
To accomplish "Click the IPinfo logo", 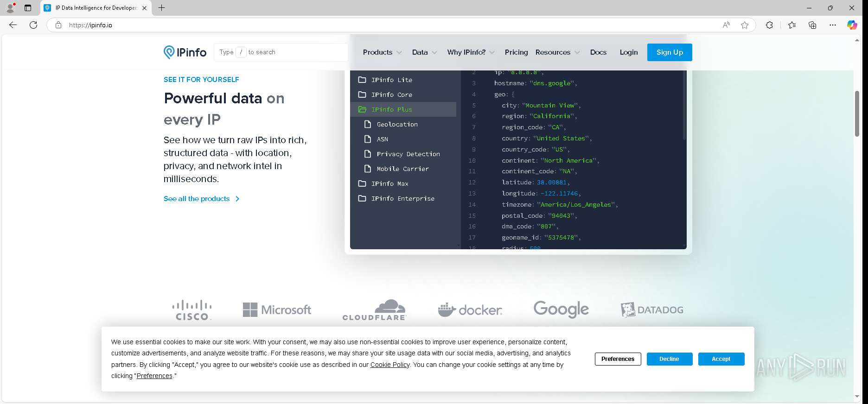I will [x=185, y=52].
